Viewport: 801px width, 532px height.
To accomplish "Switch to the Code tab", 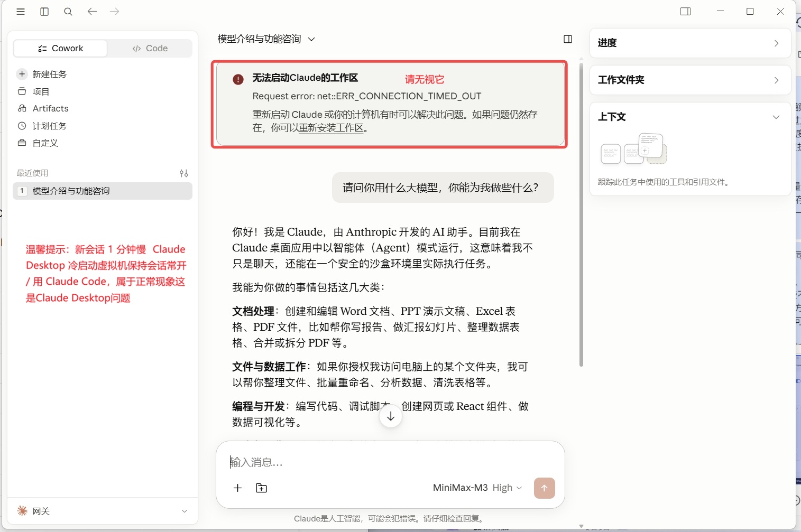I will click(150, 48).
